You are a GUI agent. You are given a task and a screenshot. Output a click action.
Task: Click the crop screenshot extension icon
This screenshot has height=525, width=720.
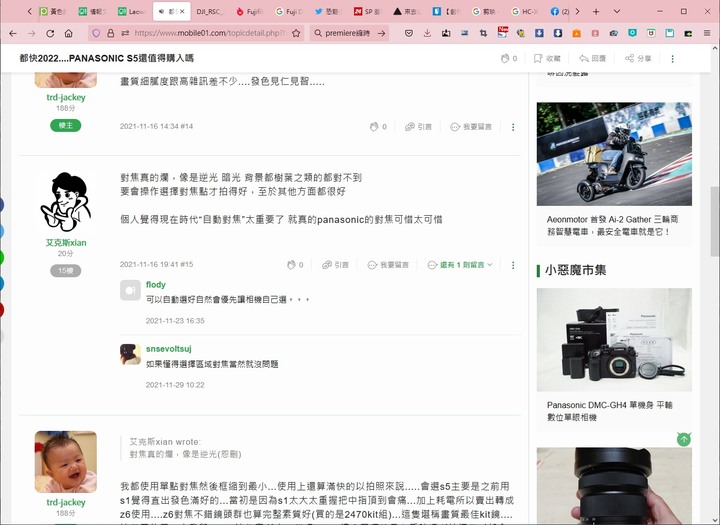[x=483, y=33]
